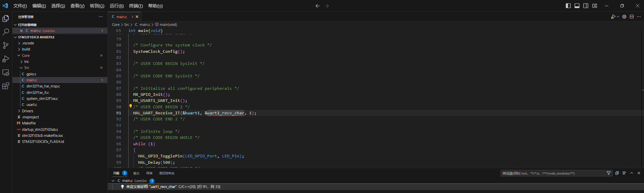Screen dimensions: 644x193
Task: Open the Remote Explorer view
Action: click(x=6, y=73)
